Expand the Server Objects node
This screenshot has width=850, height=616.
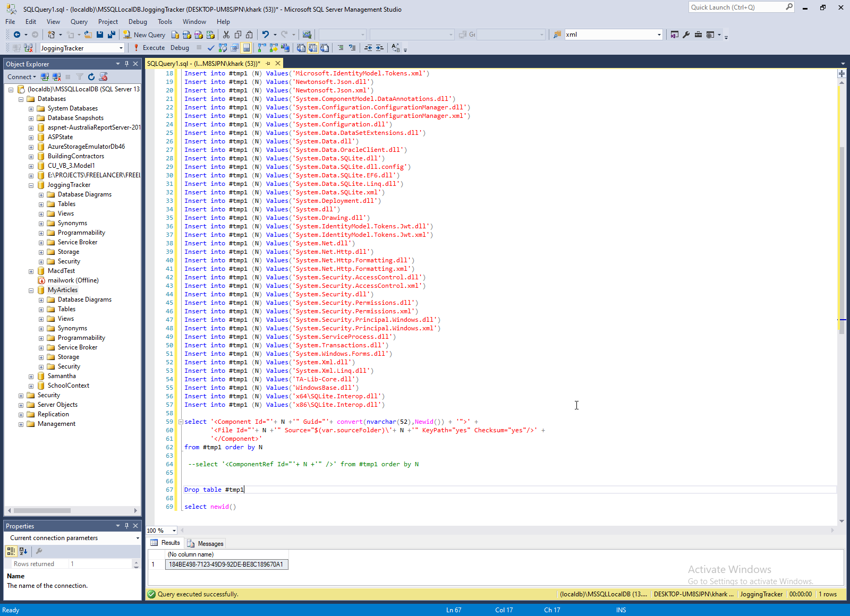tap(21, 405)
